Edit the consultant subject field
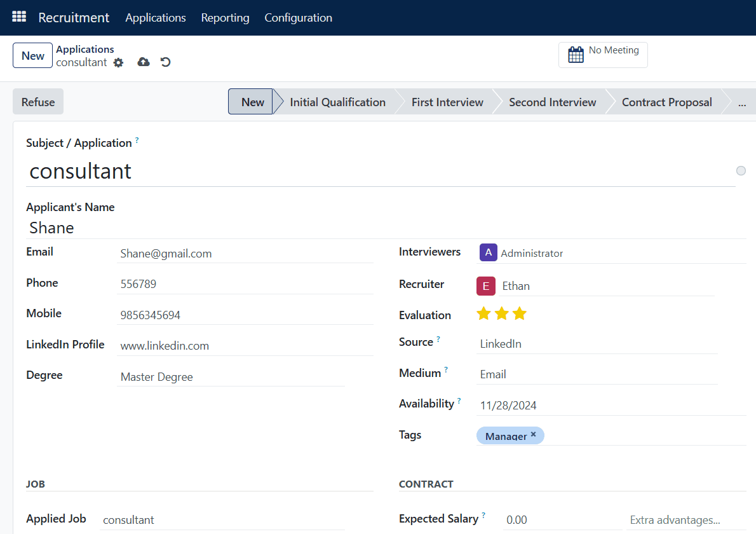 click(x=381, y=171)
